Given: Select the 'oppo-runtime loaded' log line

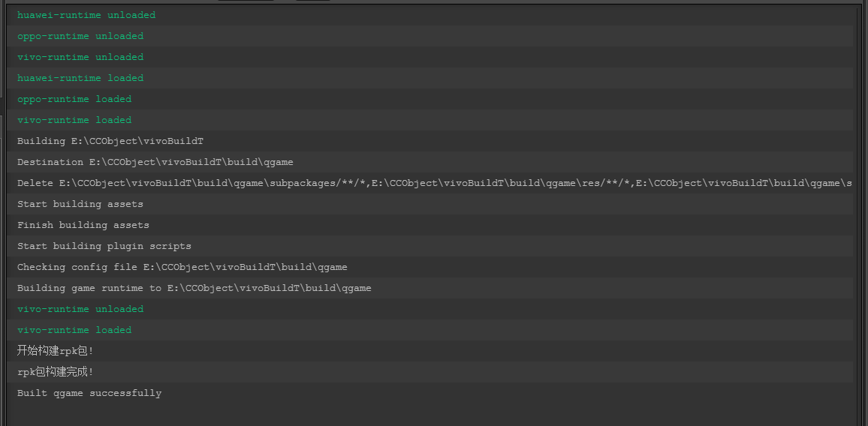Looking at the screenshot, I should (x=74, y=99).
